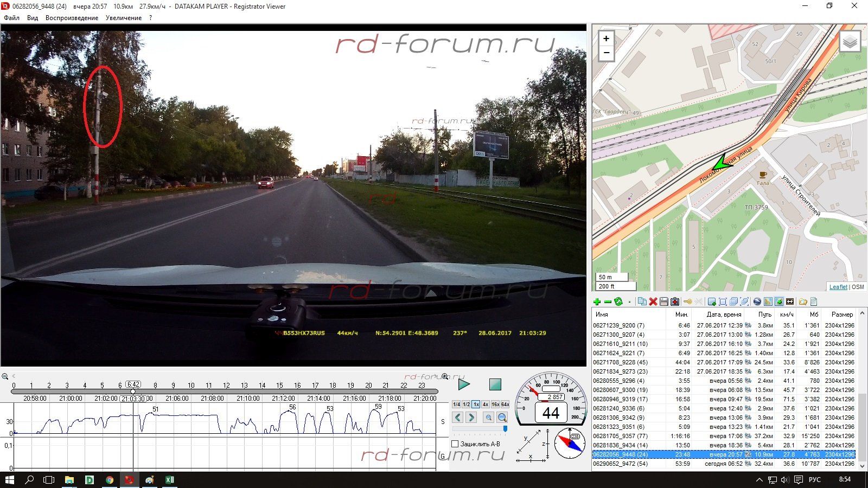Open the Файл menu
Viewport: 868px width, 488px height.
(x=11, y=18)
